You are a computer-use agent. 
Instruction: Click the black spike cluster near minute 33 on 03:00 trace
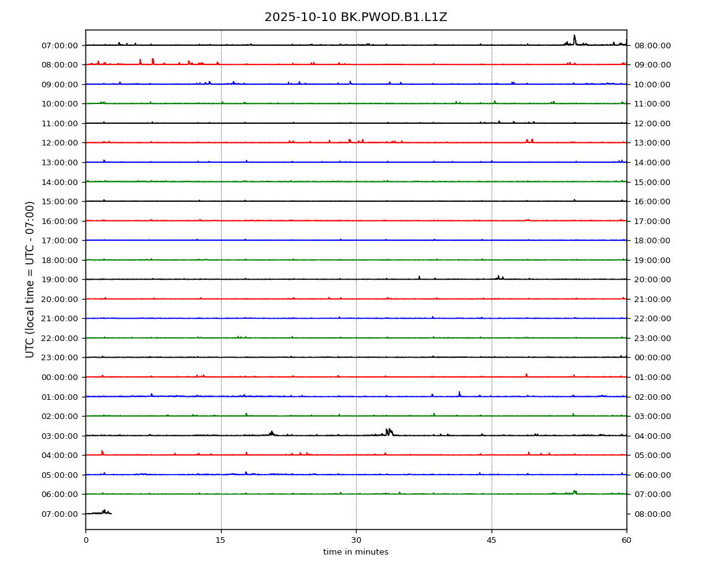click(388, 431)
